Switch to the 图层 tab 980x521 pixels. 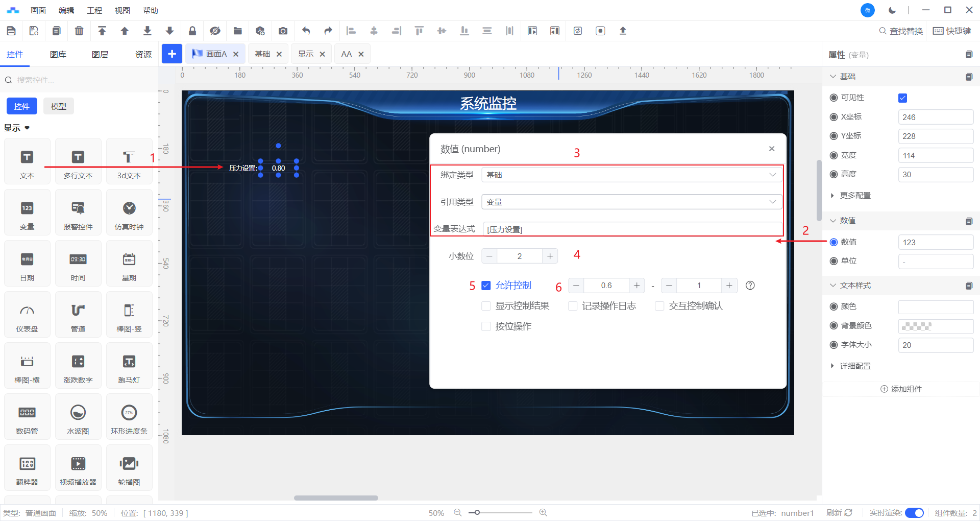(x=100, y=55)
